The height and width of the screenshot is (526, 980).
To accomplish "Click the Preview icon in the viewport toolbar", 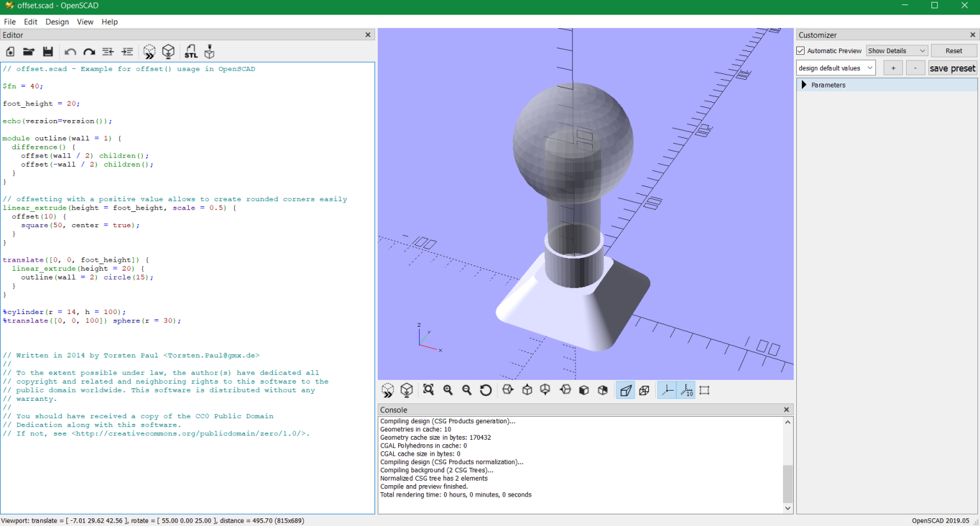I will [387, 390].
